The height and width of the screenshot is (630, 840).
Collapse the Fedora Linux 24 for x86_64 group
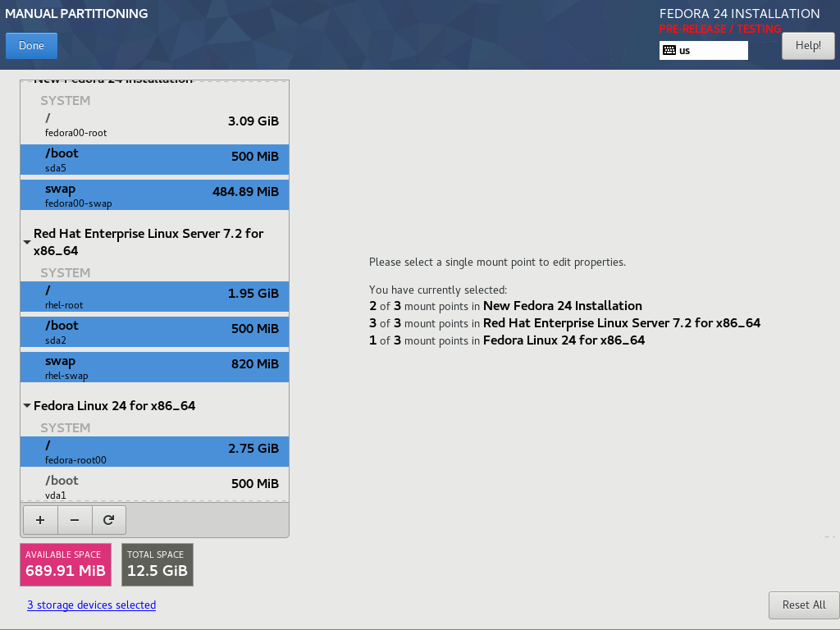[27, 406]
